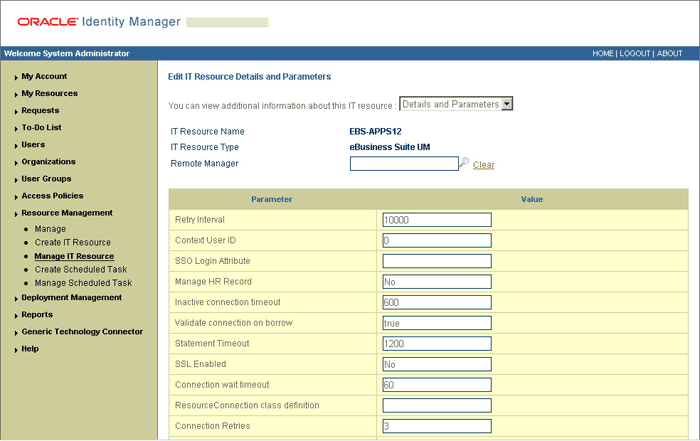Open the Create Scheduled Task link
This screenshot has height=441, width=700.
[81, 270]
